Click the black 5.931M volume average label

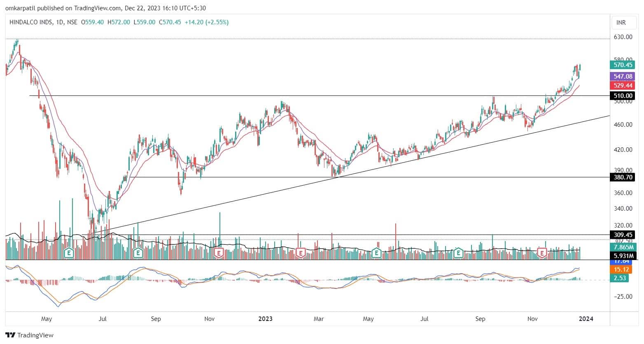pyautogui.click(x=623, y=255)
